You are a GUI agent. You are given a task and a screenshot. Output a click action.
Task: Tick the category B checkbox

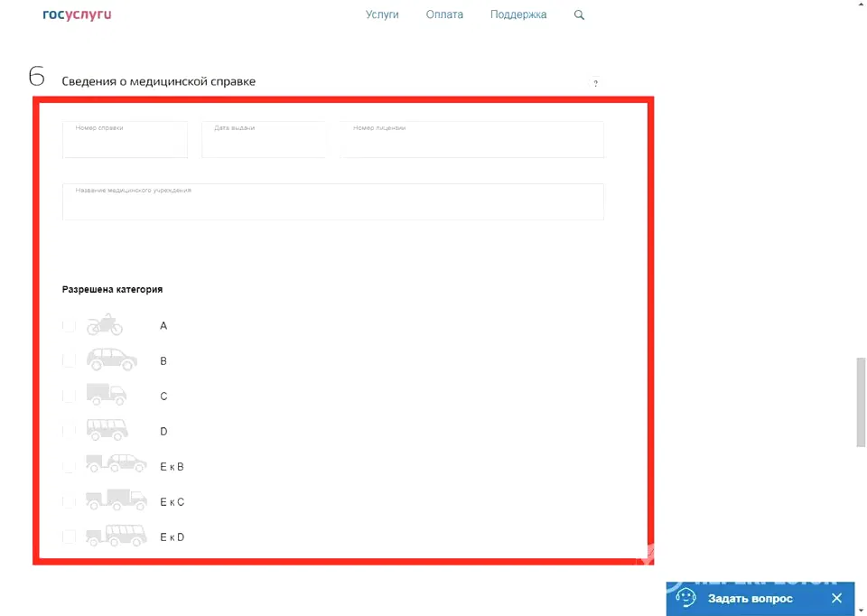coord(69,360)
